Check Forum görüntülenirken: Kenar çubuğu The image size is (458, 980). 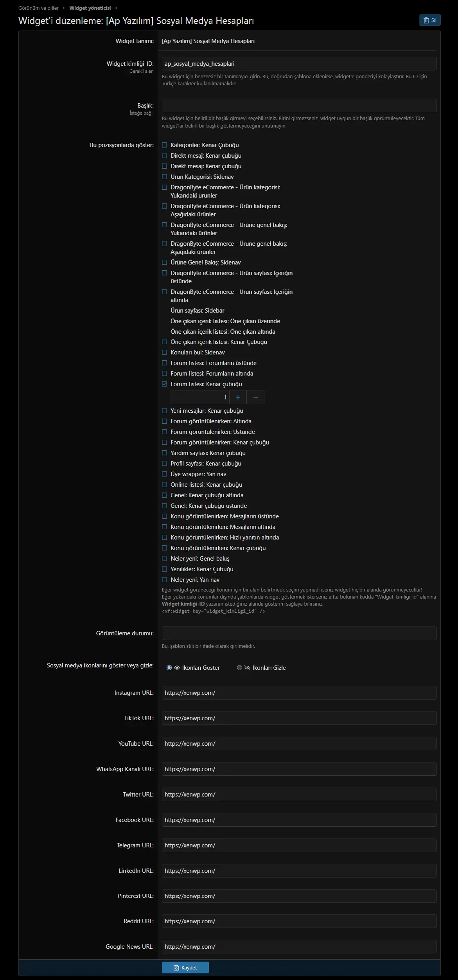click(165, 442)
